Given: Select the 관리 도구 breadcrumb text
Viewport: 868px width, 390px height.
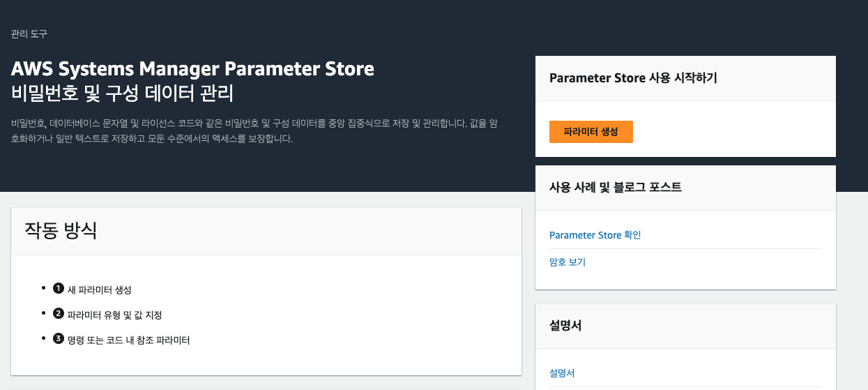Looking at the screenshot, I should (29, 33).
